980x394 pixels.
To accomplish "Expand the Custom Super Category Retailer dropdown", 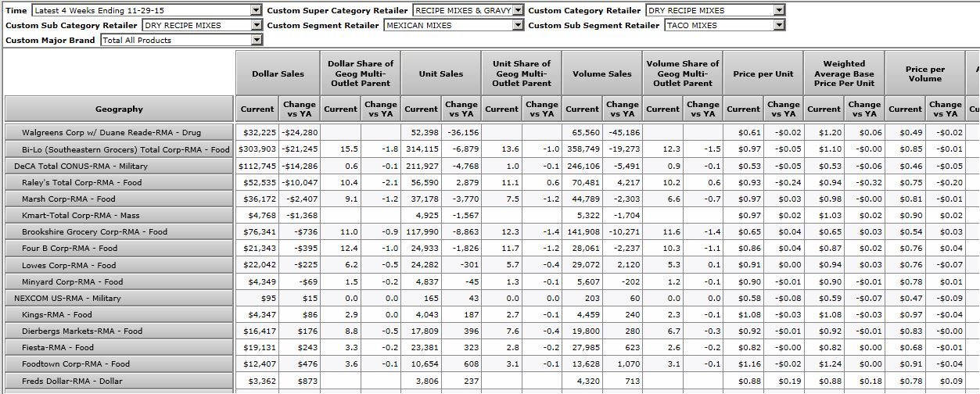I will [518, 10].
